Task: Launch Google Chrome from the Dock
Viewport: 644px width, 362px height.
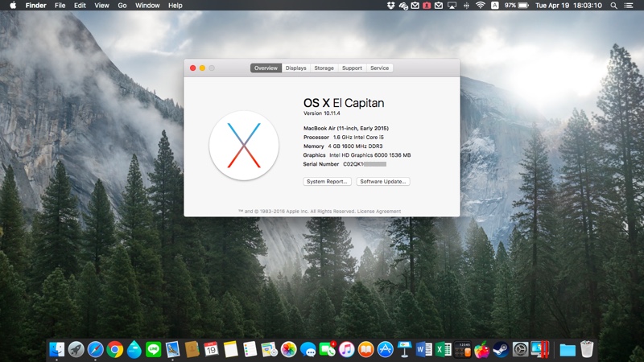Action: tap(114, 350)
